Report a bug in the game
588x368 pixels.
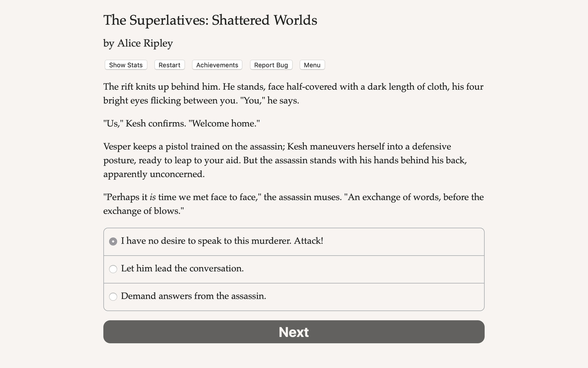click(x=271, y=65)
